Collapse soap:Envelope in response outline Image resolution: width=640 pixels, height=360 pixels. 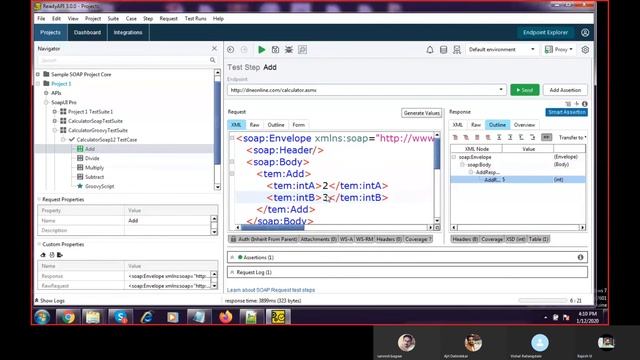(453, 157)
